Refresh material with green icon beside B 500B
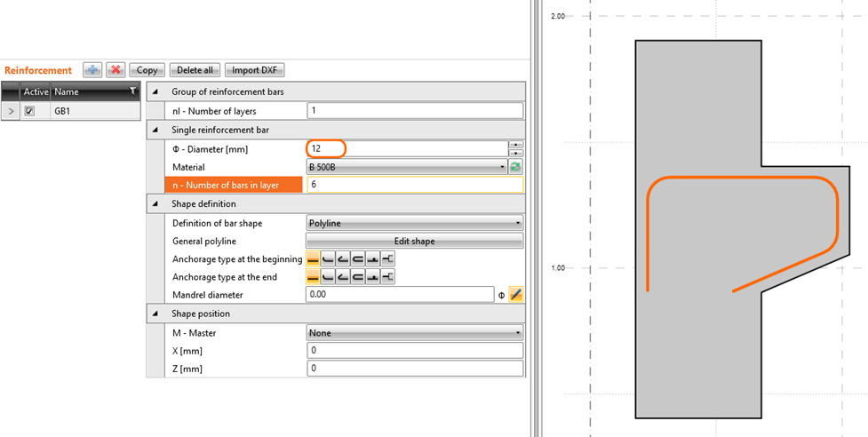 [x=515, y=167]
